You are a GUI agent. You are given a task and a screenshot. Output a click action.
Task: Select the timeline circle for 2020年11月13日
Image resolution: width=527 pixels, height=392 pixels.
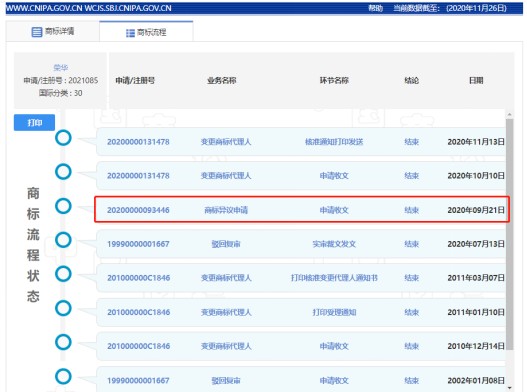pyautogui.click(x=63, y=138)
